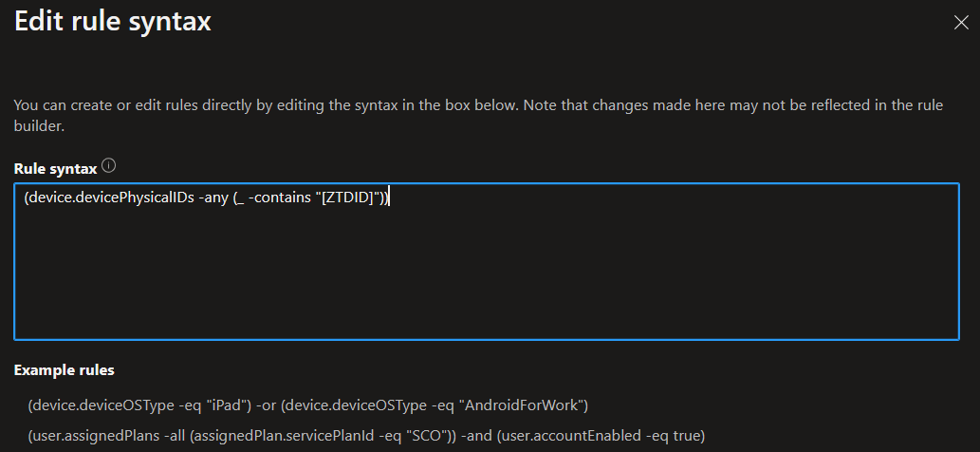Click the "Rule syntax" field label

(x=55, y=168)
